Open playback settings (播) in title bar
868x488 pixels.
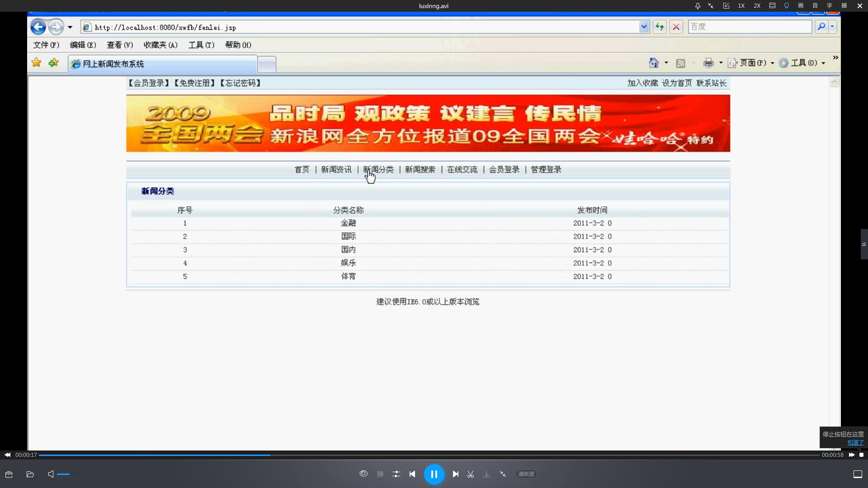click(844, 6)
